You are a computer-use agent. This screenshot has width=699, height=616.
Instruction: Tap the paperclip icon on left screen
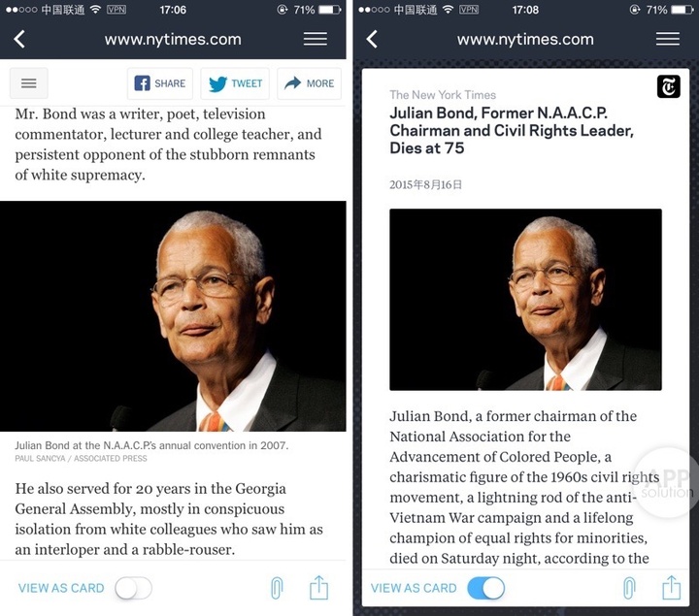coord(277,588)
